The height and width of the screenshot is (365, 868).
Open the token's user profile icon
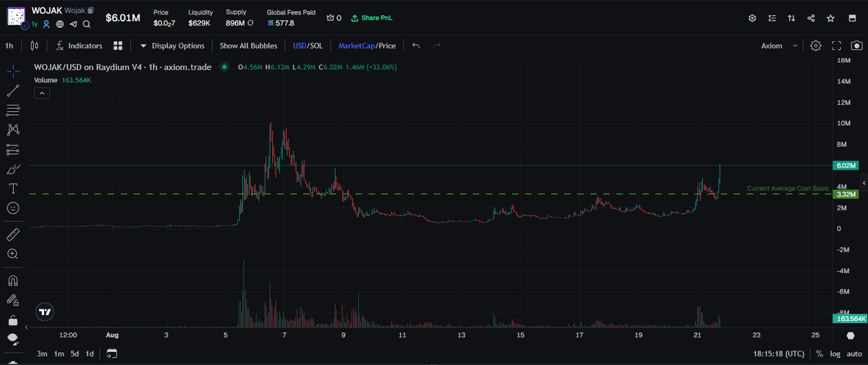click(x=46, y=24)
